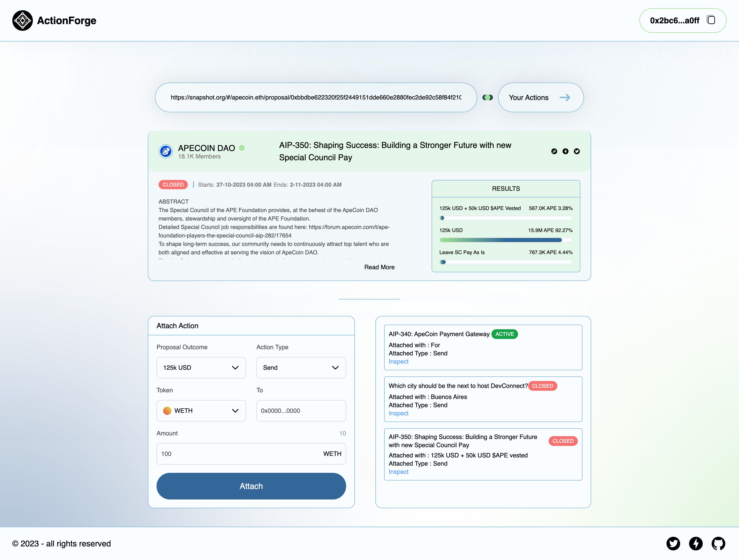
Task: Click the proposal link icon in AIP-350 header
Action: [554, 151]
